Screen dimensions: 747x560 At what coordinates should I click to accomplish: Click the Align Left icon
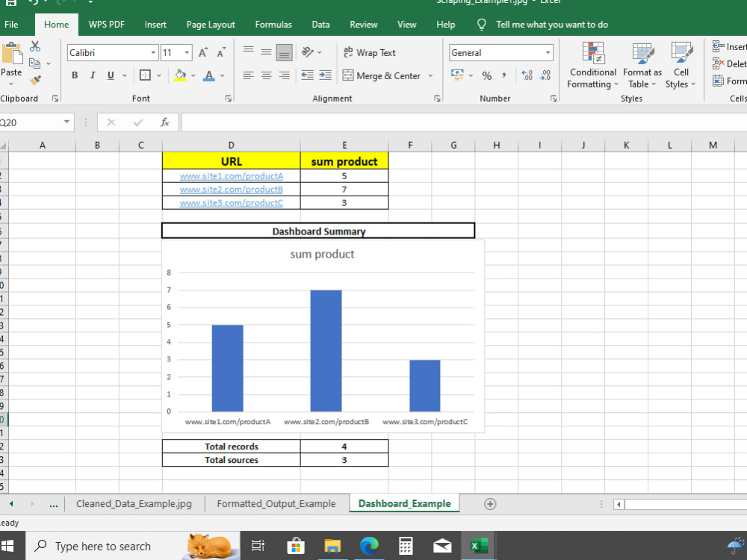[x=248, y=75]
